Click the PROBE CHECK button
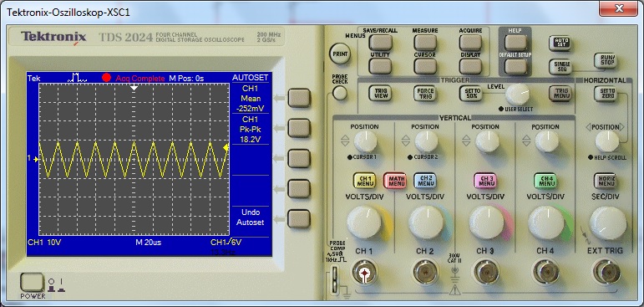Image resolution: width=644 pixels, height=307 pixels. click(x=340, y=94)
